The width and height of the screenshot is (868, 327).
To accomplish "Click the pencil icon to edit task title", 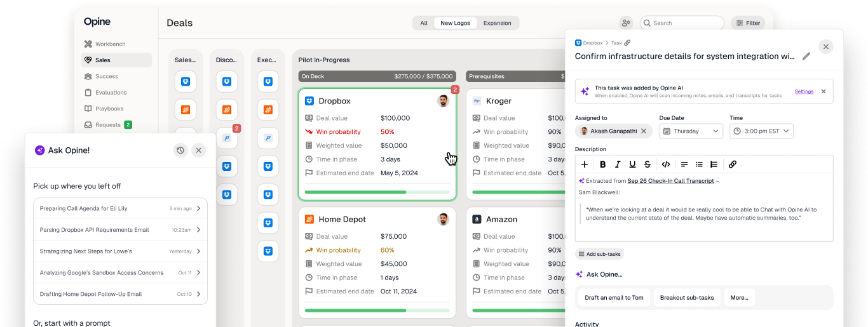I will coord(806,56).
